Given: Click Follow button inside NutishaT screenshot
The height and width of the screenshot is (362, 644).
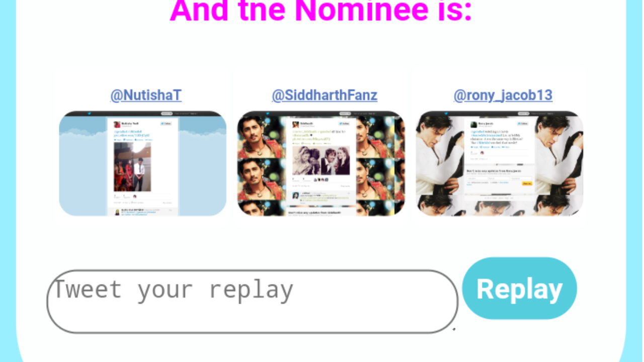Looking at the screenshot, I should pos(166,124).
